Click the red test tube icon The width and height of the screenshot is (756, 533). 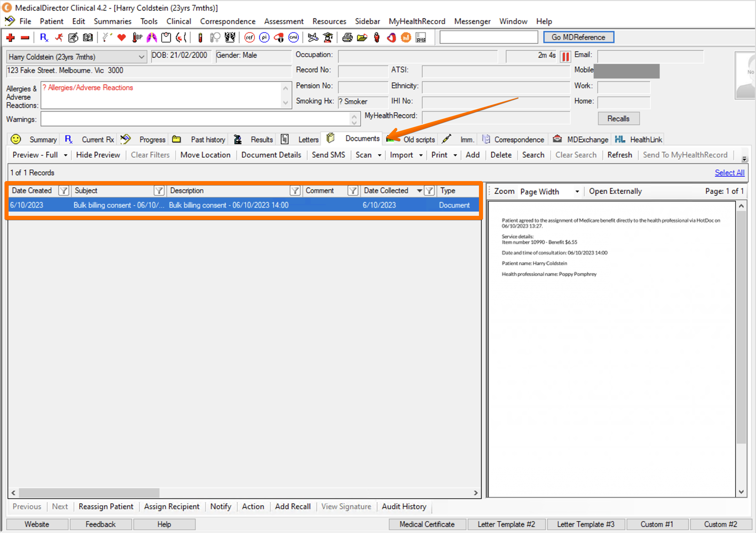200,38
